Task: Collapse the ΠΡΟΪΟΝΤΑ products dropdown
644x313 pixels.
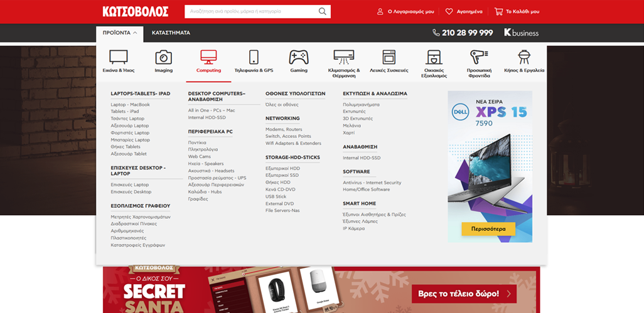Action: pos(119,33)
